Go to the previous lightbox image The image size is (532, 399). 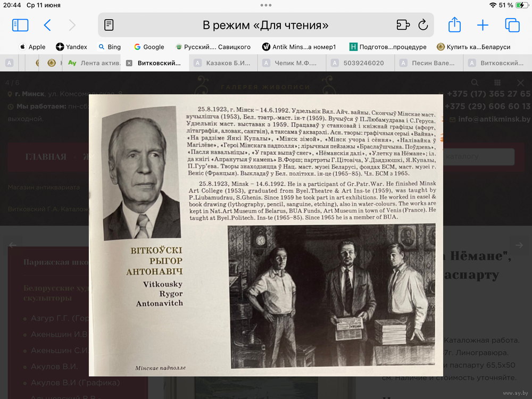tap(13, 245)
